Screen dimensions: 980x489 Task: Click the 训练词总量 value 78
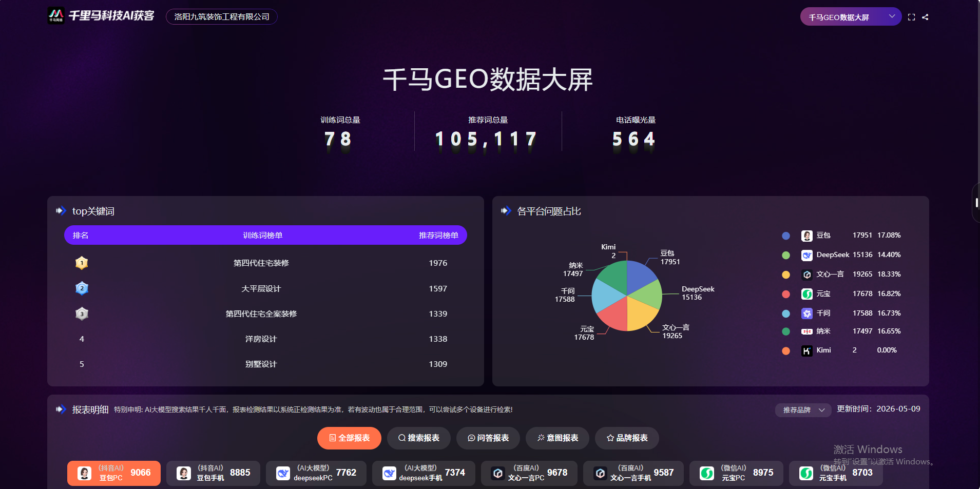click(x=338, y=139)
